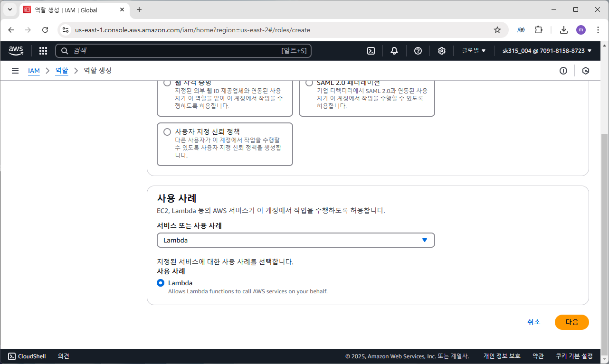Image resolution: width=609 pixels, height=364 pixels.
Task: Click the extension icon beside the star
Action: coord(521,30)
